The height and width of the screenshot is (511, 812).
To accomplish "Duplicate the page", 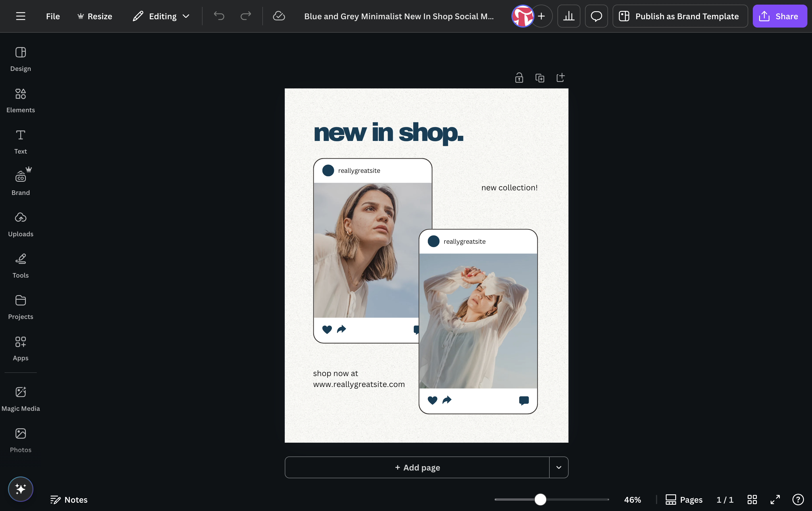I will coord(540,78).
